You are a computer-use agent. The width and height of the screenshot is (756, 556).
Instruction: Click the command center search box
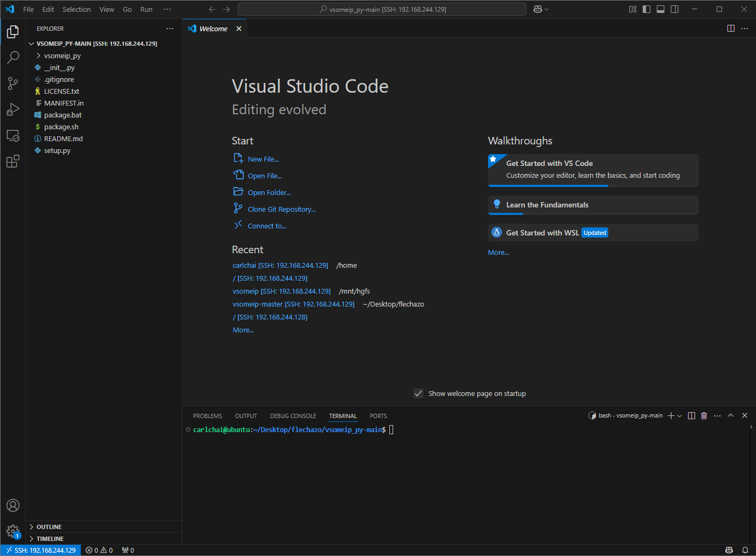[382, 9]
